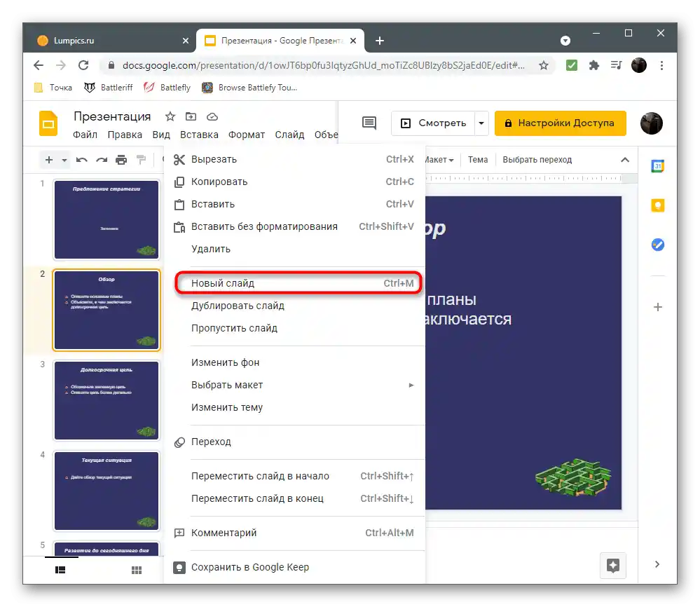Click the move to folder icon
The height and width of the screenshot is (607, 700).
tap(191, 116)
